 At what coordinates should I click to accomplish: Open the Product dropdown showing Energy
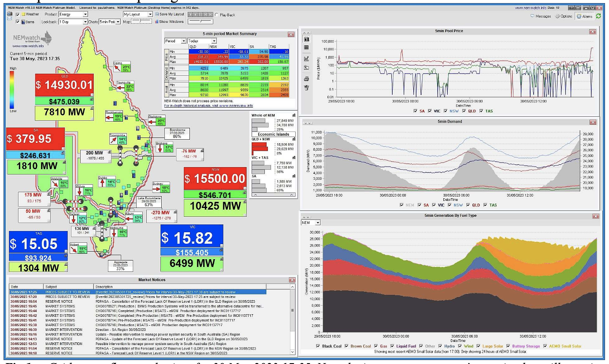coord(73,15)
